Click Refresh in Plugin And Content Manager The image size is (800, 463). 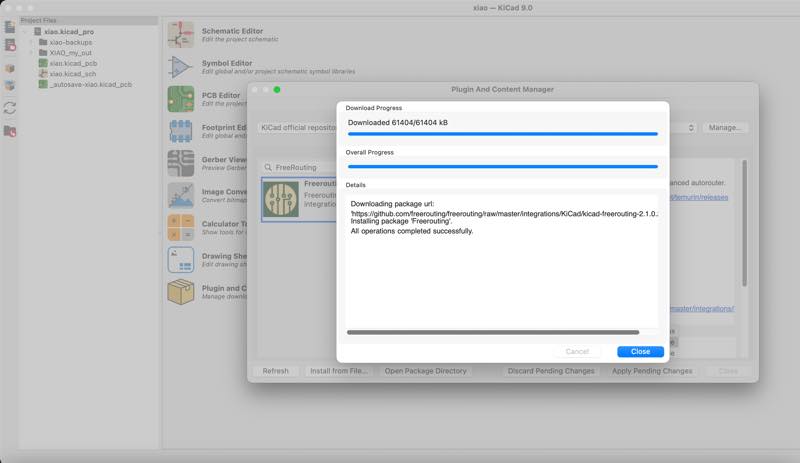pos(276,371)
